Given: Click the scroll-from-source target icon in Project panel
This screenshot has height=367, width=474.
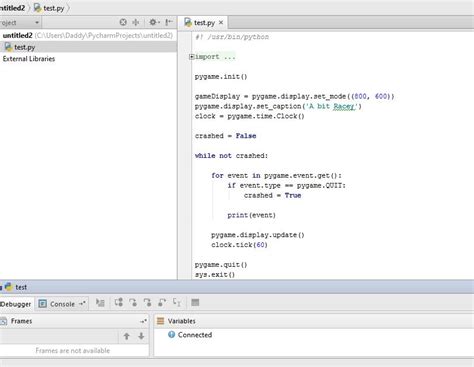Looking at the screenshot, I should [x=123, y=22].
